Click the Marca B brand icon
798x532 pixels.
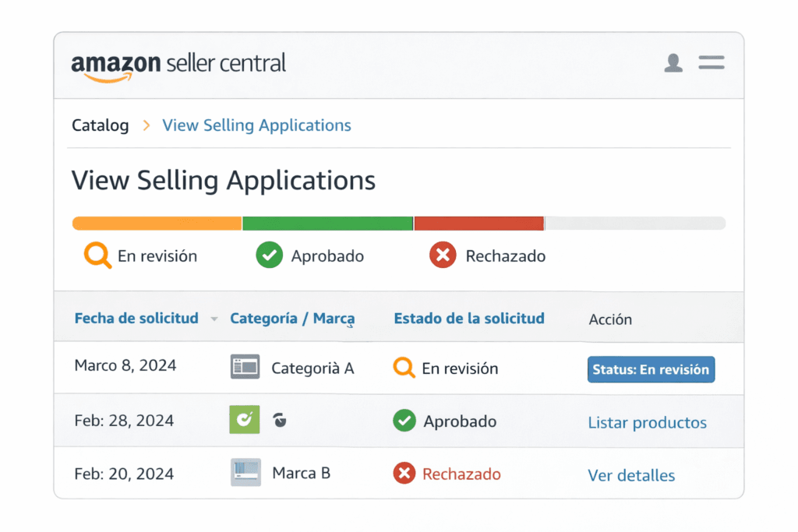tap(245, 473)
